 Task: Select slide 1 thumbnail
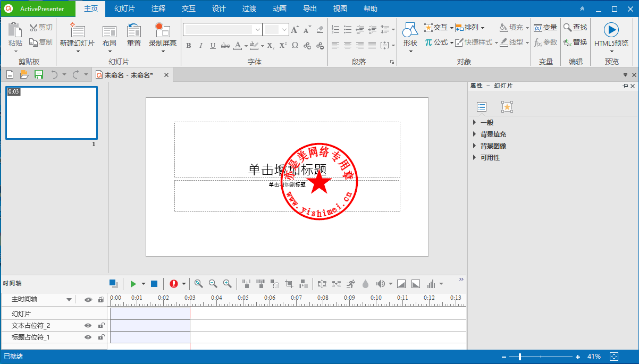point(52,113)
